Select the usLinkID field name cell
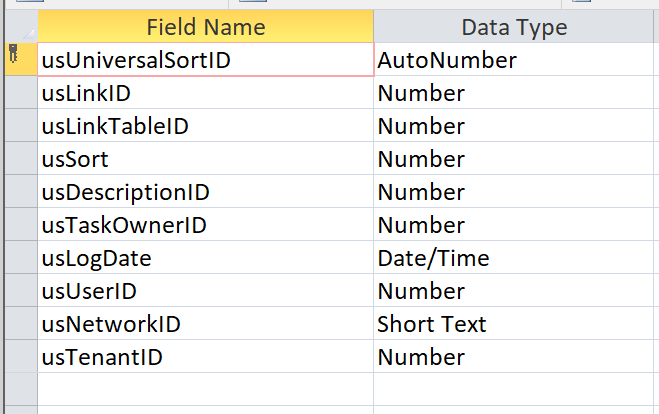 coord(206,92)
